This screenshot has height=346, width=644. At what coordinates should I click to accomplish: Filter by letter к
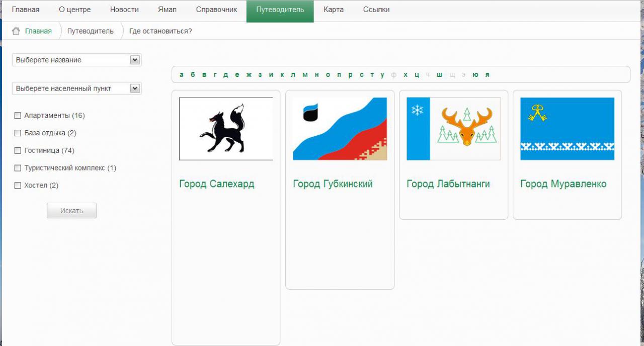click(282, 75)
